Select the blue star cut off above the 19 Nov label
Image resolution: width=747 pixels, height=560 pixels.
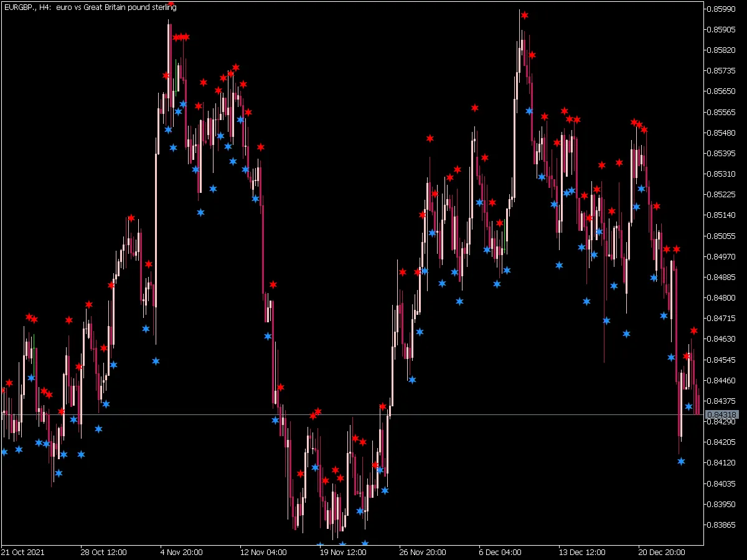pyautogui.click(x=320, y=546)
